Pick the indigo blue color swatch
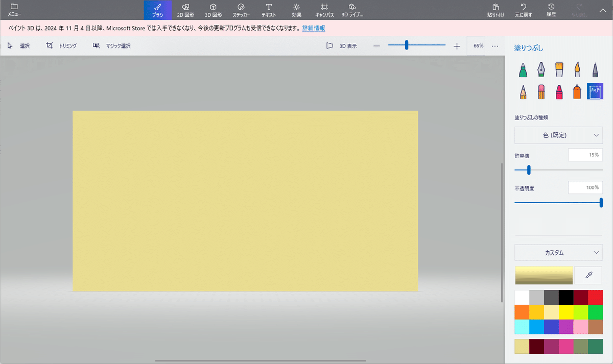This screenshot has height=364, width=613. click(552, 327)
